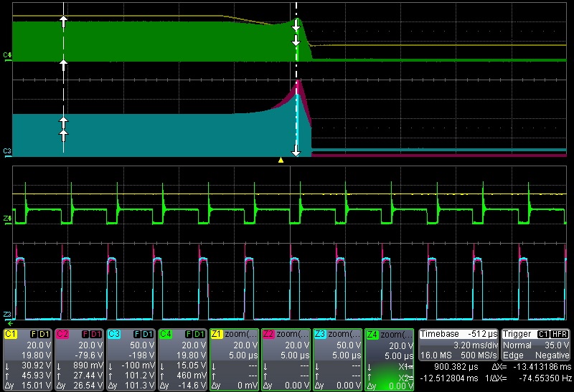Click the HFR coupling badge in Trigger box

pyautogui.click(x=559, y=334)
